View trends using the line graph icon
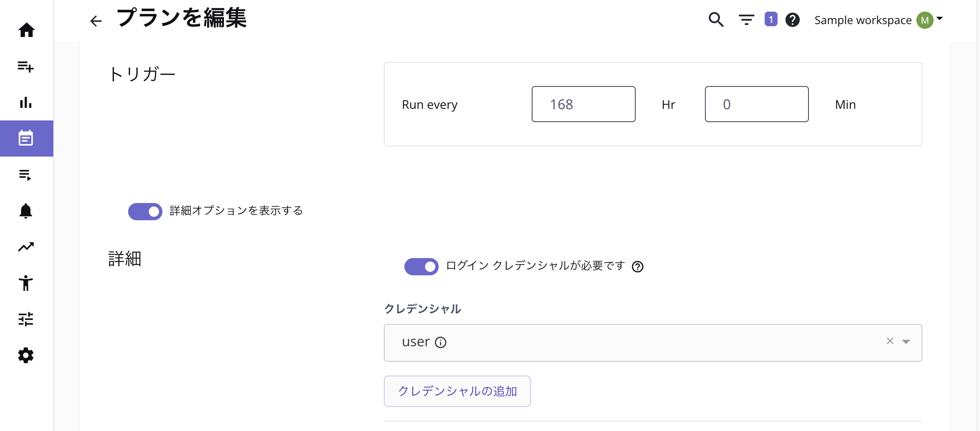This screenshot has width=980, height=431. [x=26, y=246]
